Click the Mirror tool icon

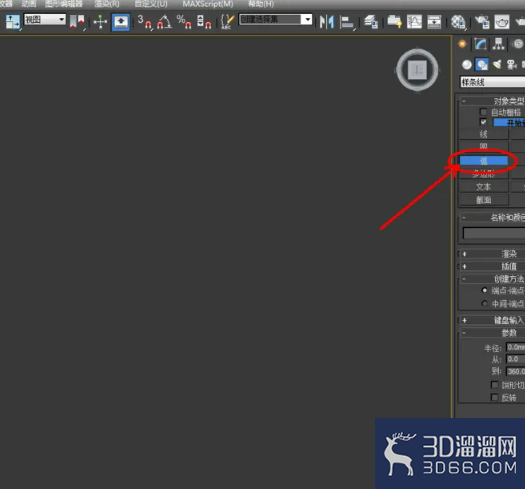click(x=326, y=22)
